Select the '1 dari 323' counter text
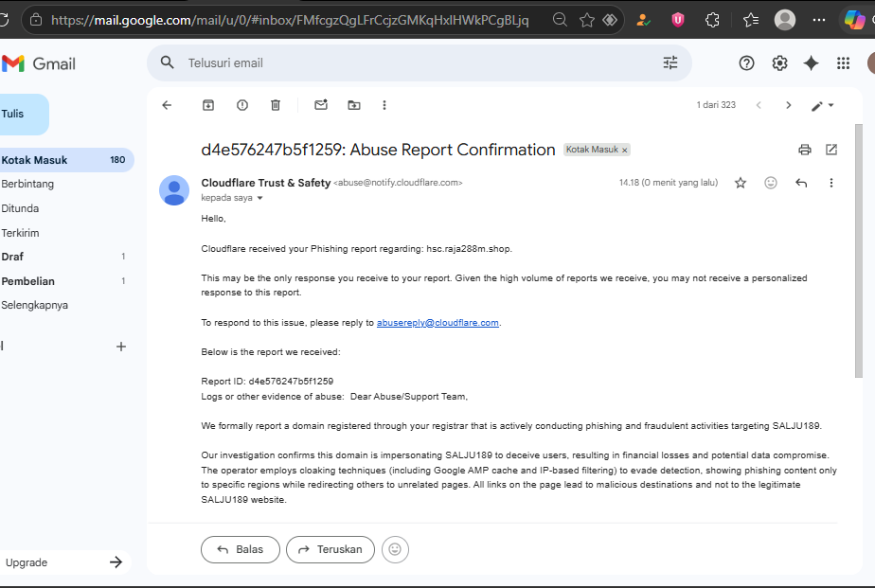Image resolution: width=875 pixels, height=588 pixels. coord(716,105)
